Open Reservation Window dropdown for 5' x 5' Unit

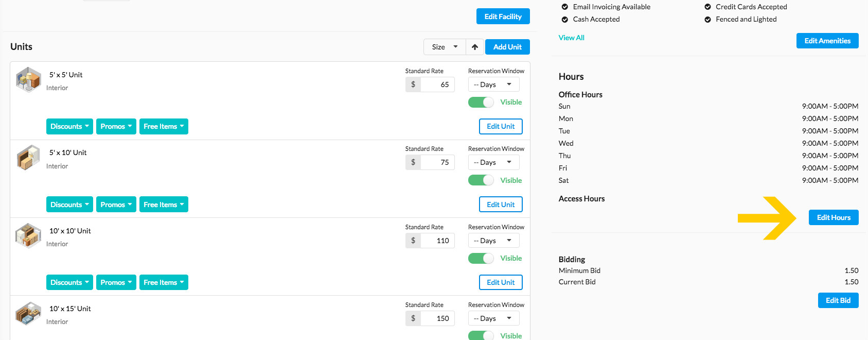[x=493, y=84]
